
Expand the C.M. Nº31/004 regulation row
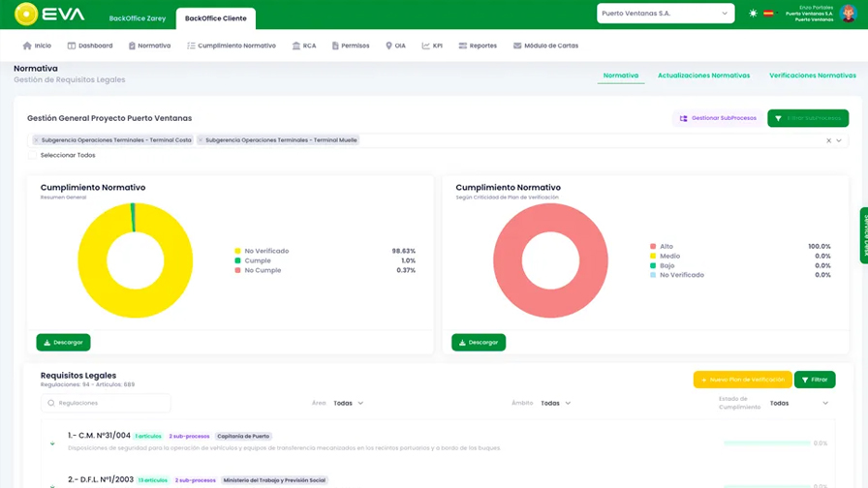pos(52,443)
